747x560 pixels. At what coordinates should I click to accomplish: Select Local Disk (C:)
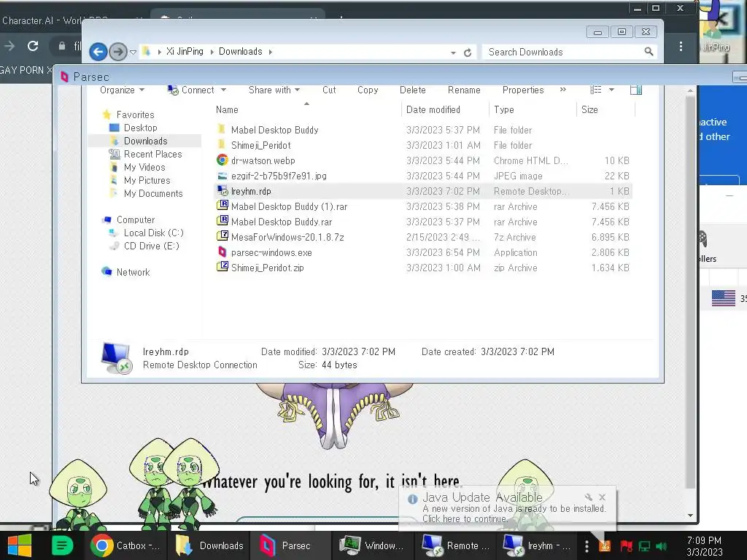point(153,233)
